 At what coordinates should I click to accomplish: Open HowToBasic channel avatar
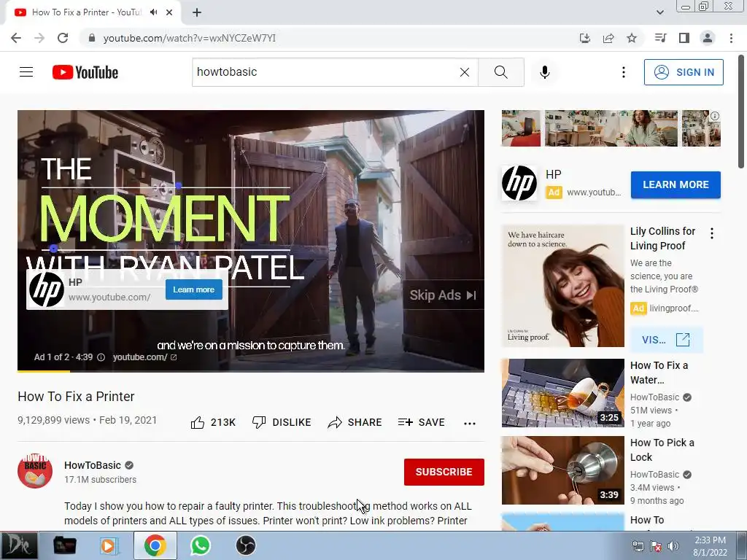35,471
